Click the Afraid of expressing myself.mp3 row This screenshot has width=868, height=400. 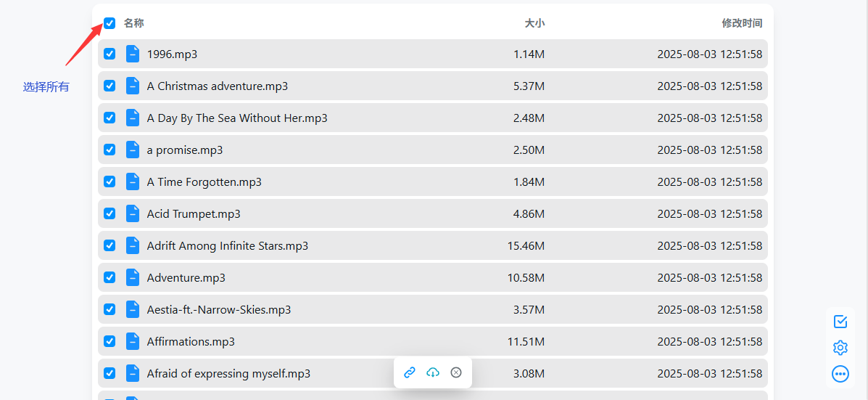228,374
